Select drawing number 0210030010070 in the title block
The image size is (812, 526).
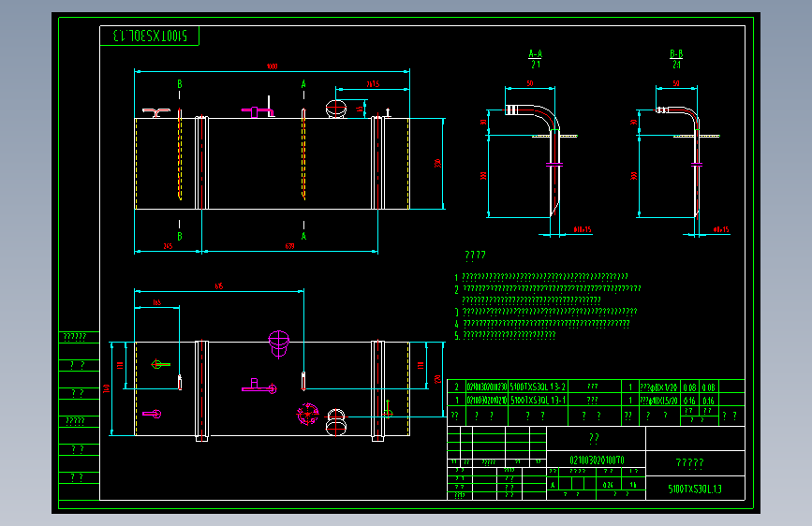click(597, 460)
